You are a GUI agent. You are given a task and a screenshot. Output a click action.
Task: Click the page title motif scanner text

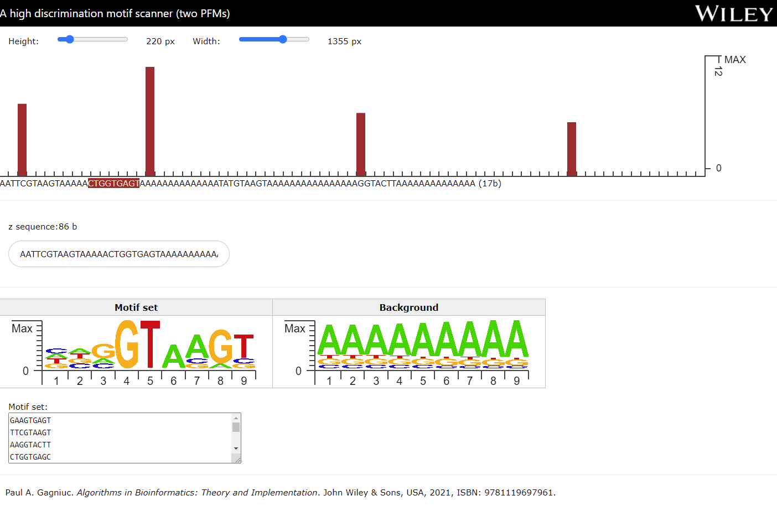[x=115, y=13]
